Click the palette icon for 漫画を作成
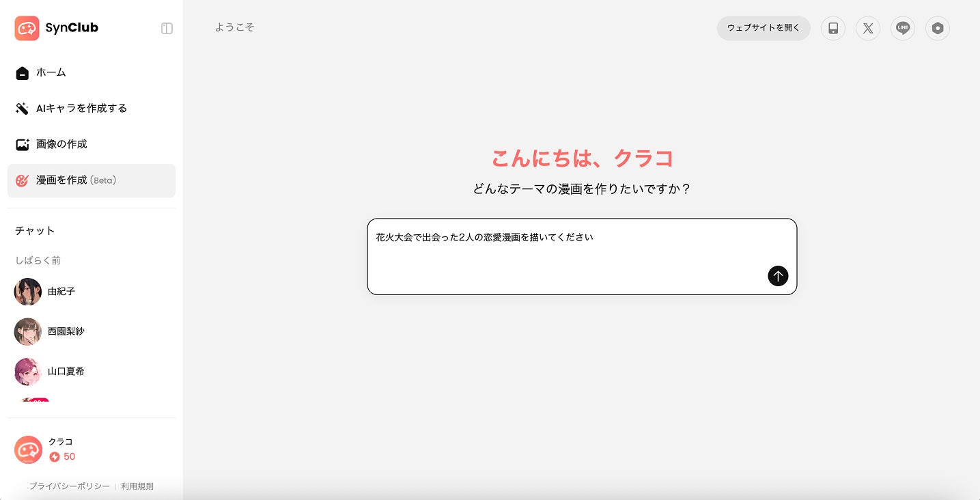 (x=22, y=180)
